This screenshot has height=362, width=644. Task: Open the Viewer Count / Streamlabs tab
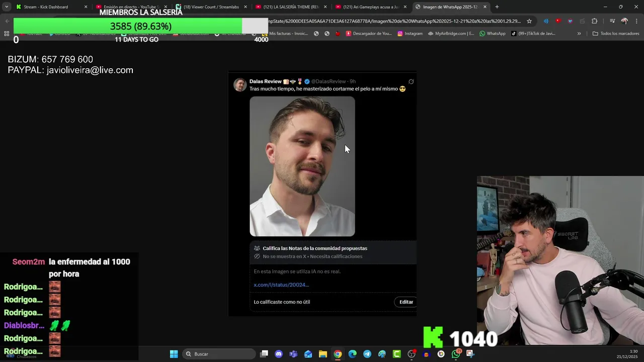coord(210,7)
